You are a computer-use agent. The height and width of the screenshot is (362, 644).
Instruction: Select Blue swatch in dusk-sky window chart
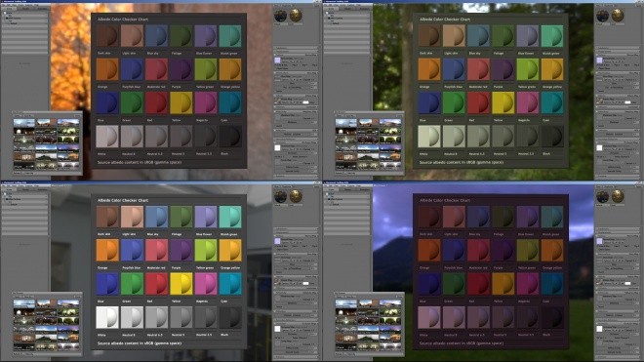pyautogui.click(x=429, y=284)
